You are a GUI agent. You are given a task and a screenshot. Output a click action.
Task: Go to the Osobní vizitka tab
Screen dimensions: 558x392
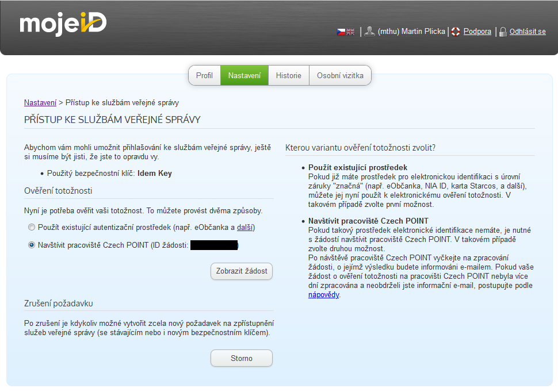[x=340, y=75]
